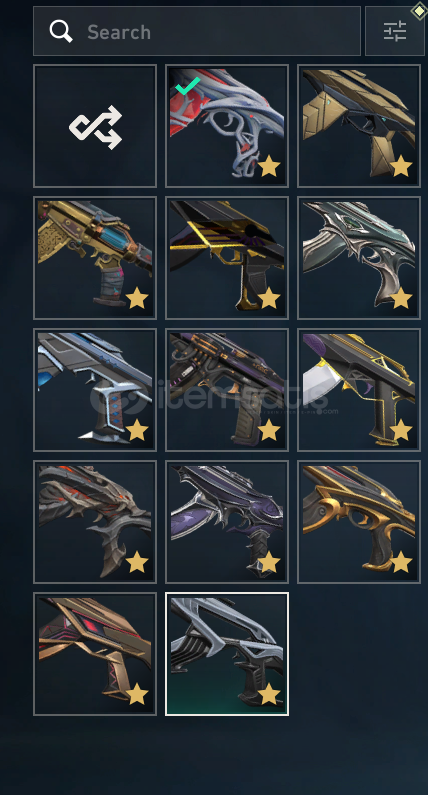Select the silver teal ornate curved skin
Screen dimensions: 428x795
click(x=359, y=258)
